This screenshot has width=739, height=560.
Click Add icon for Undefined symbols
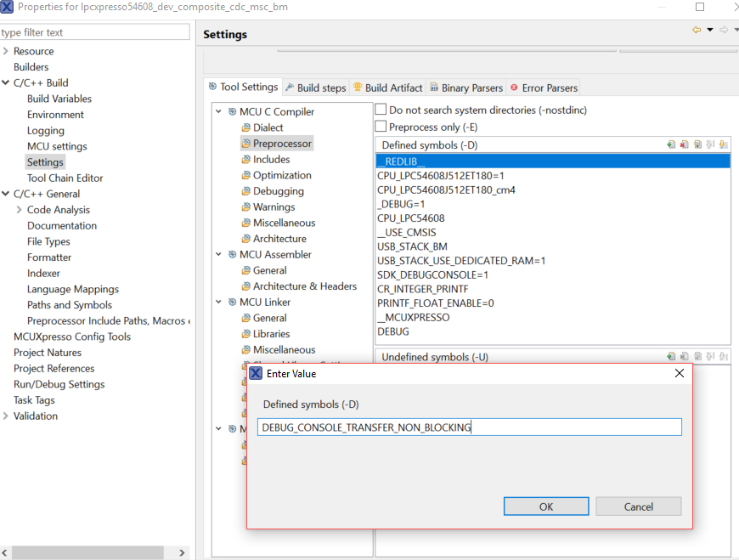point(671,356)
